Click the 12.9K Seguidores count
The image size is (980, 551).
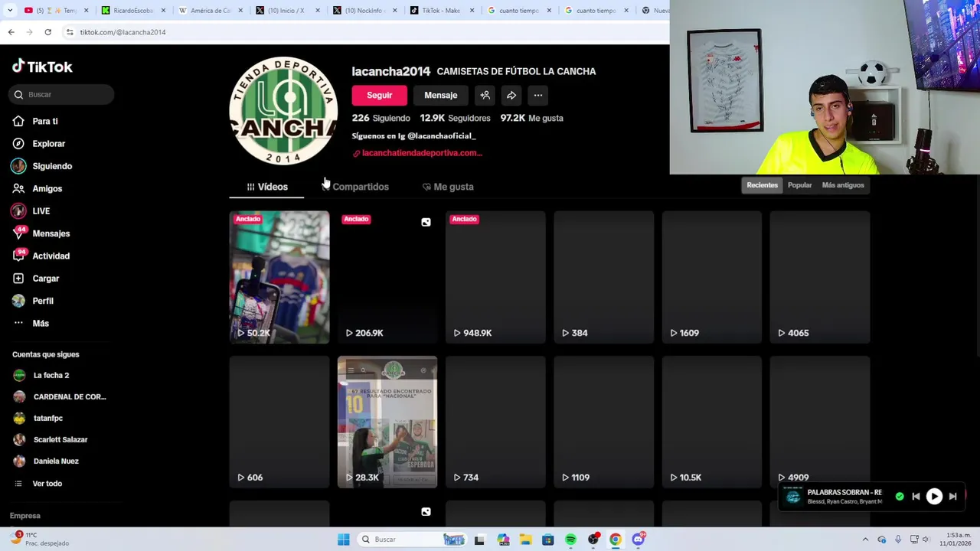[455, 118]
